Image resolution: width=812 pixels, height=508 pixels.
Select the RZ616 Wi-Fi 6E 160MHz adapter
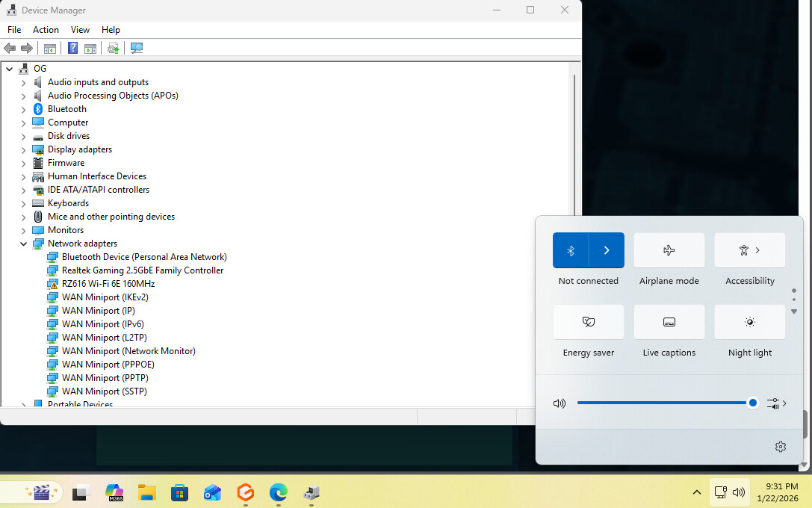(108, 284)
